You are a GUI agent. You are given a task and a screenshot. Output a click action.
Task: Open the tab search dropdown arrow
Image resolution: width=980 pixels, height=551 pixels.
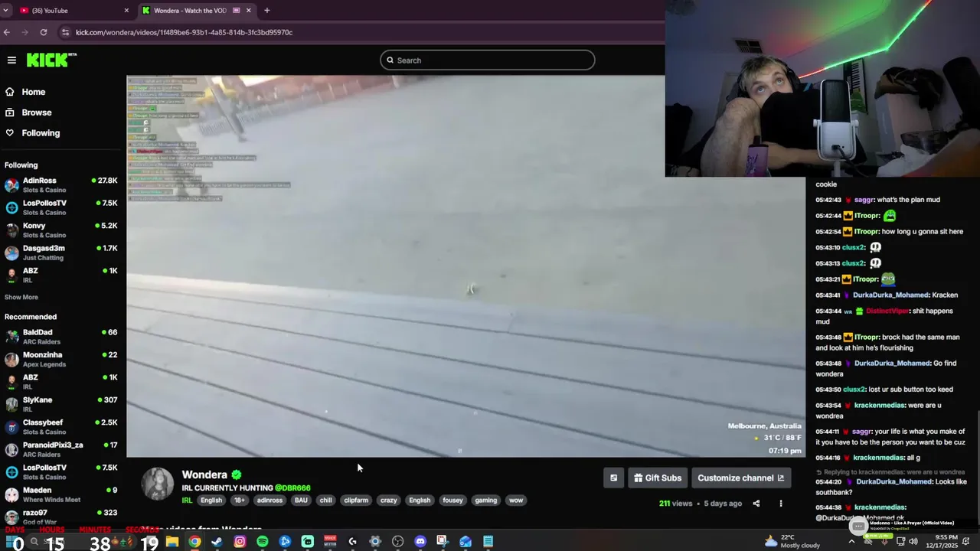[x=6, y=11]
